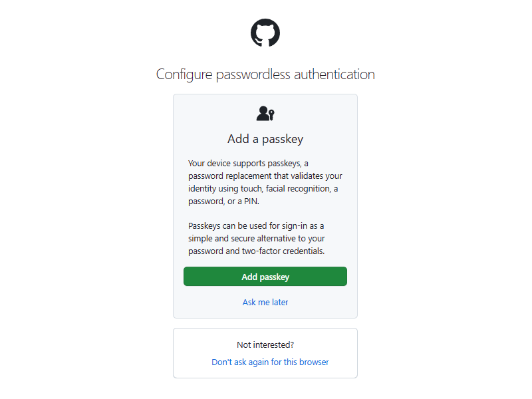532x399 pixels.
Task: Select Don't ask again for this browser
Action: click(x=270, y=362)
